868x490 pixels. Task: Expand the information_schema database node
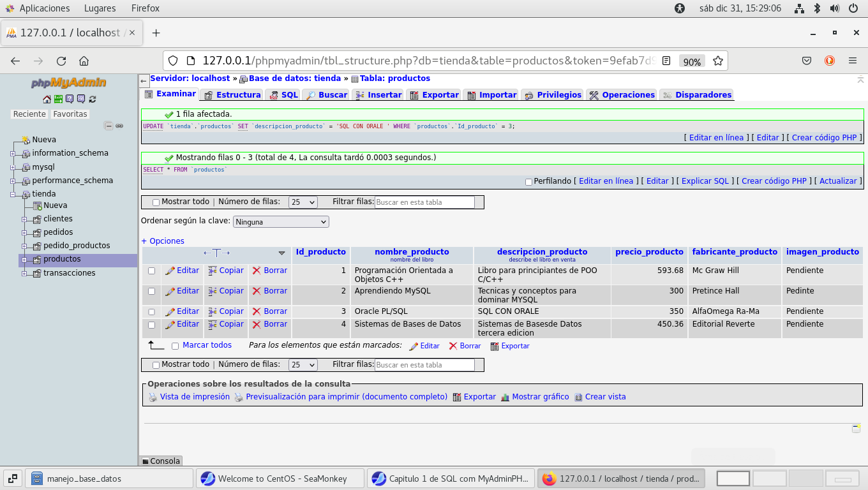tap(13, 153)
